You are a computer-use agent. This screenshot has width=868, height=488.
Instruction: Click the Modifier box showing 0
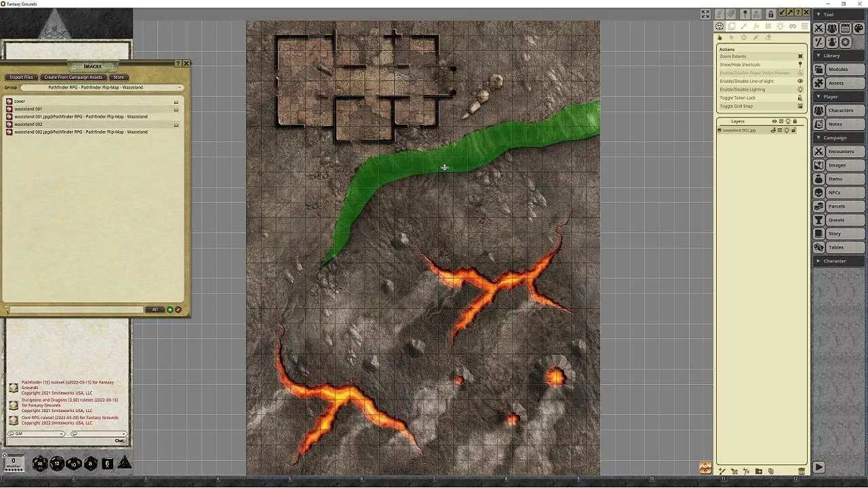click(x=14, y=463)
